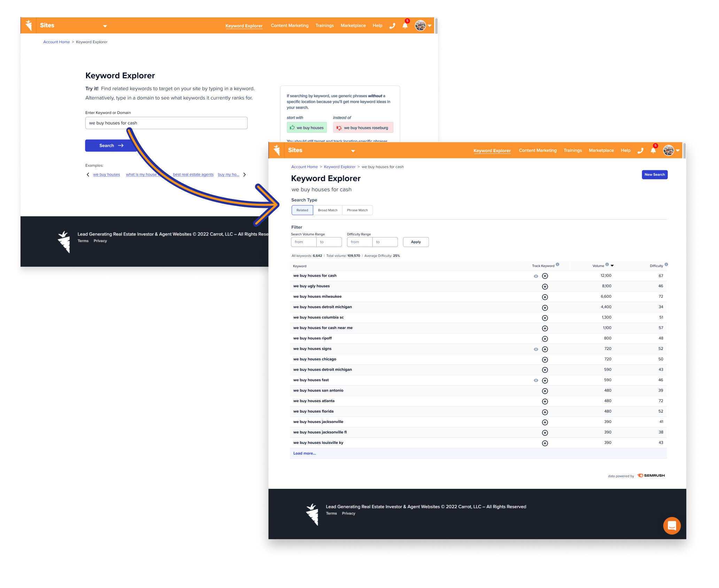The image size is (719, 588).
Task: Sort by Volume column arrow
Action: [612, 266]
